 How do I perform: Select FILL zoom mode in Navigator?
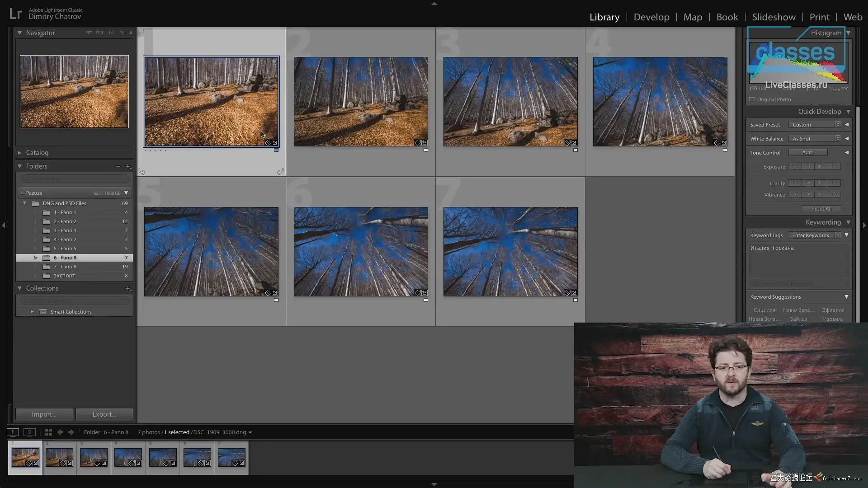99,33
